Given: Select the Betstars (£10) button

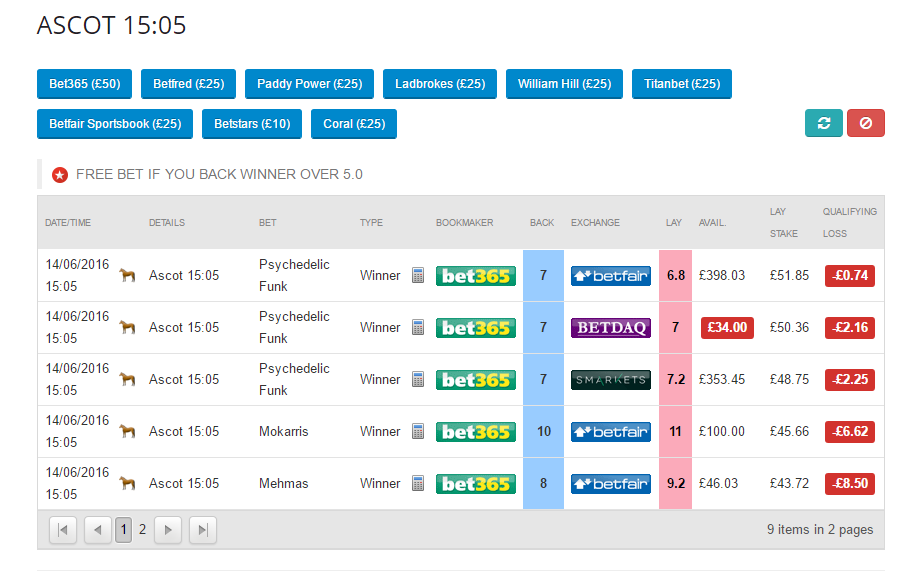Looking at the screenshot, I should (252, 124).
